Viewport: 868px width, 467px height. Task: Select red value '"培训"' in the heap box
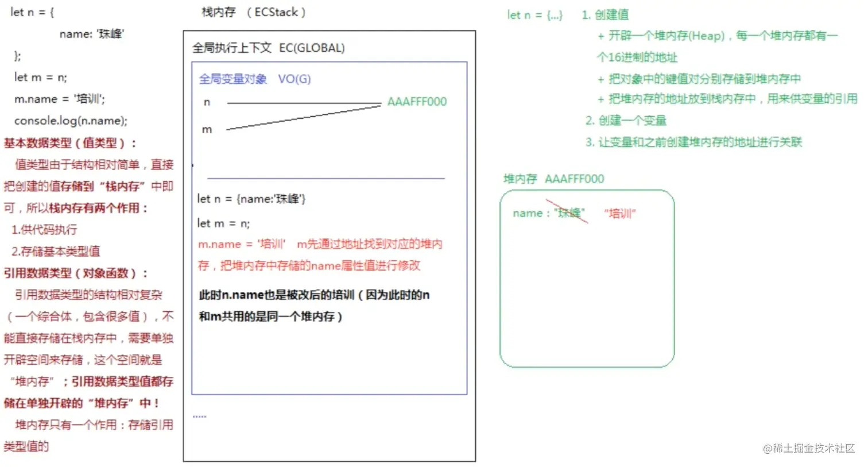point(620,214)
